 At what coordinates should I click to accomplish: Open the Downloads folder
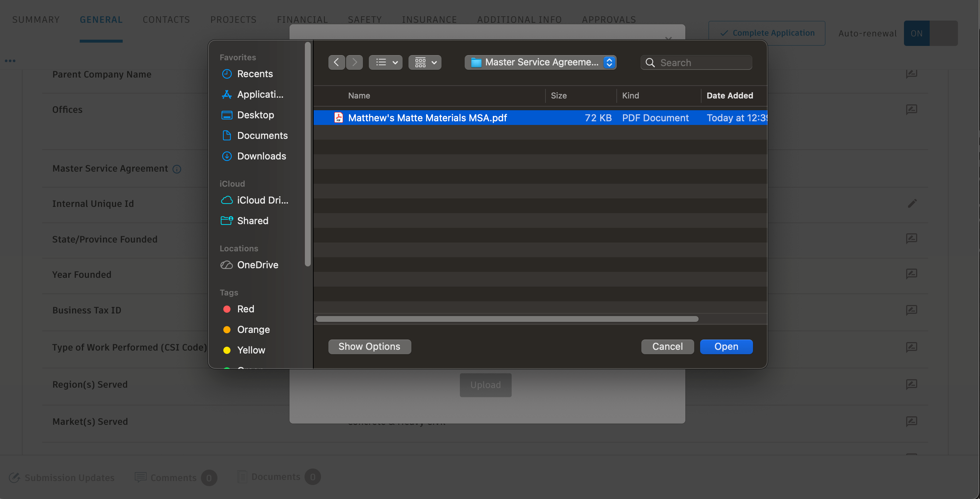point(262,156)
